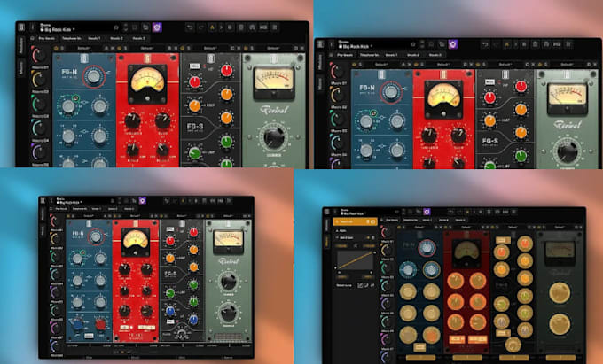Click undo arrow in top-left window toolbar
The width and height of the screenshot is (603, 364).
pos(190,27)
